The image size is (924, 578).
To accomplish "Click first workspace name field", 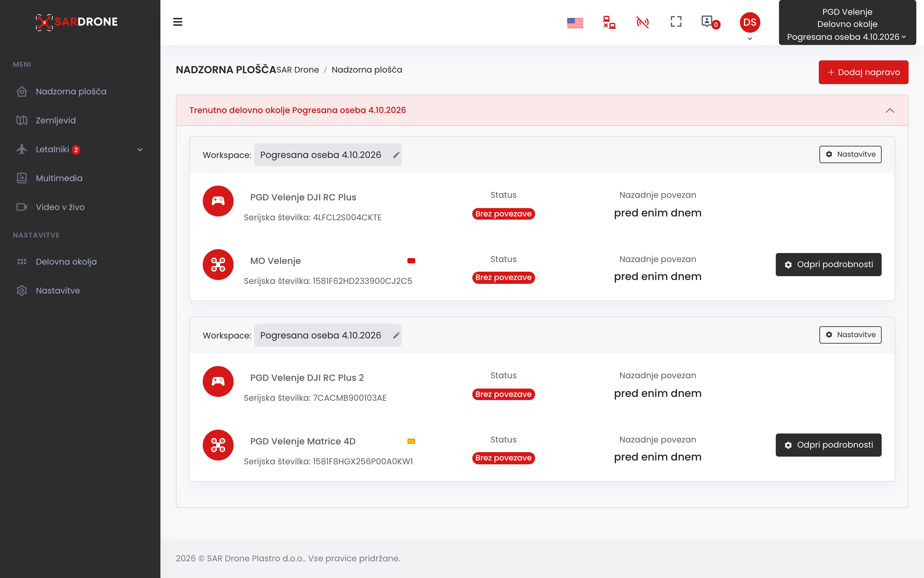I will [328, 155].
